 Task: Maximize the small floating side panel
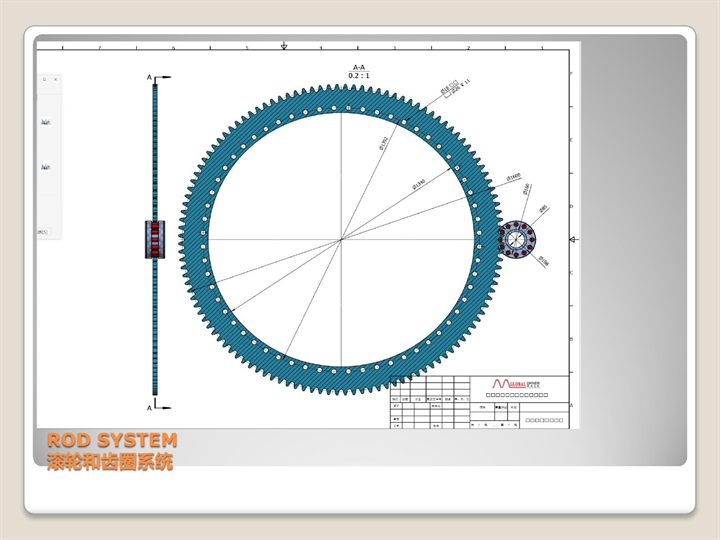[45, 79]
